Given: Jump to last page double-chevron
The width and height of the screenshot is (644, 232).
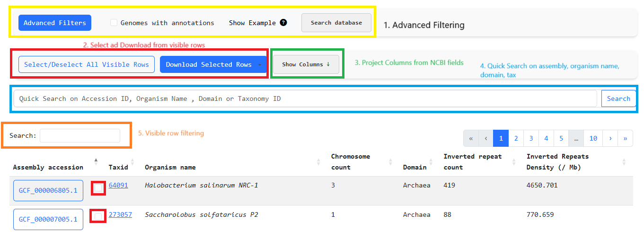Looking at the screenshot, I should point(626,138).
